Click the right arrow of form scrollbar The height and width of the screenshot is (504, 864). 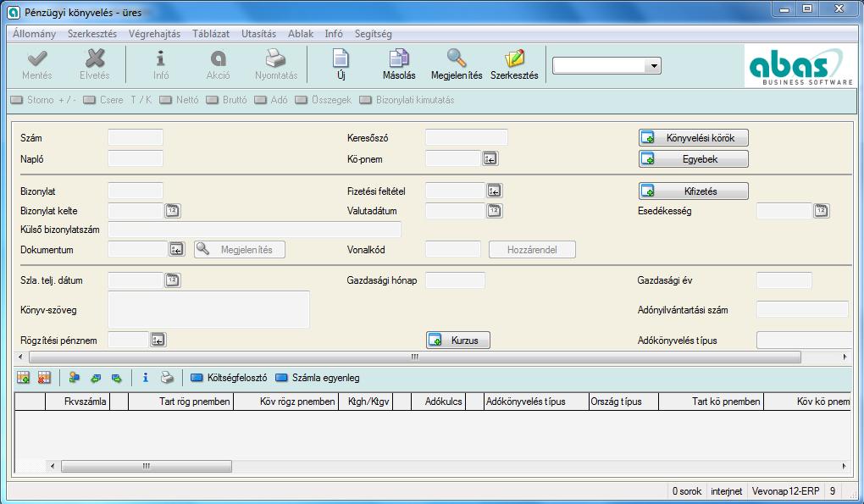(845, 357)
